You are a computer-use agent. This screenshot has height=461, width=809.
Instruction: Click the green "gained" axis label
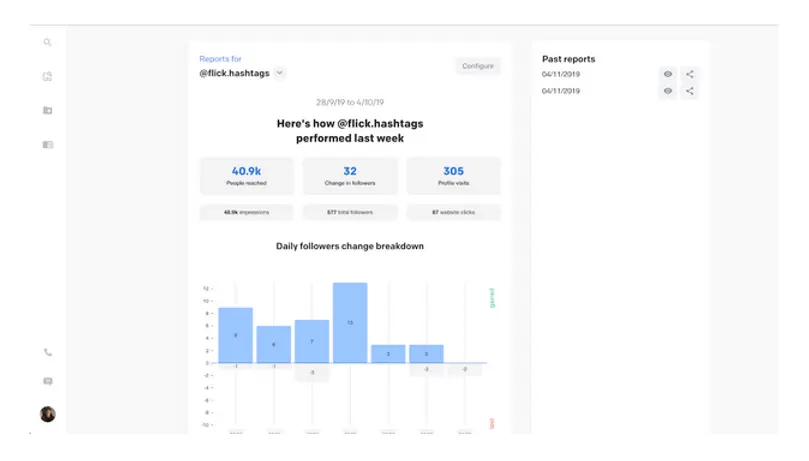coord(492,298)
